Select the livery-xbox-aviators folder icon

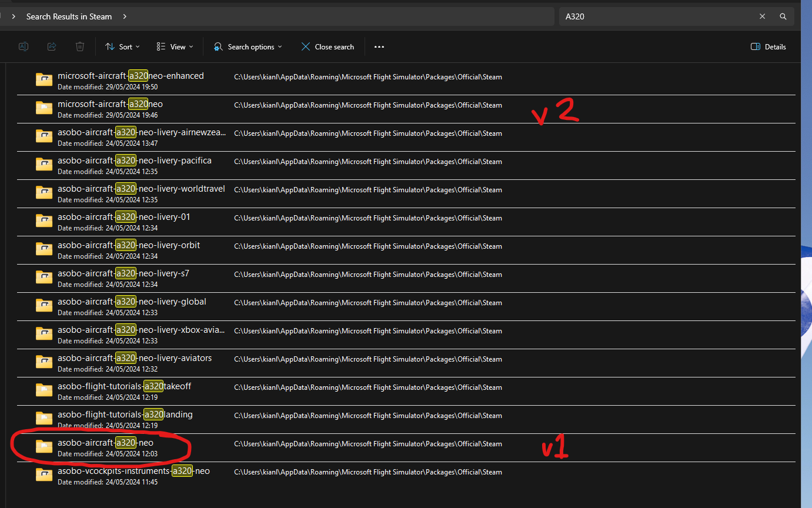(x=44, y=333)
